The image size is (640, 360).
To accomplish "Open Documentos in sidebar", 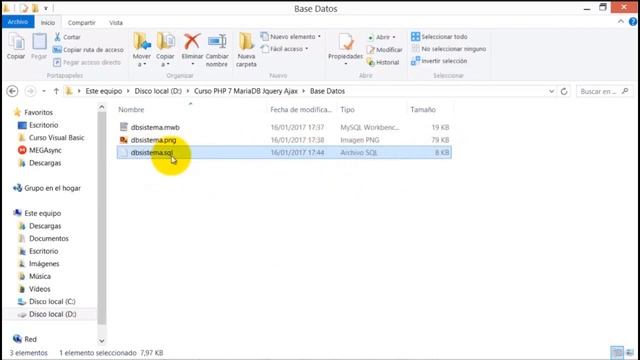I will coord(49,238).
